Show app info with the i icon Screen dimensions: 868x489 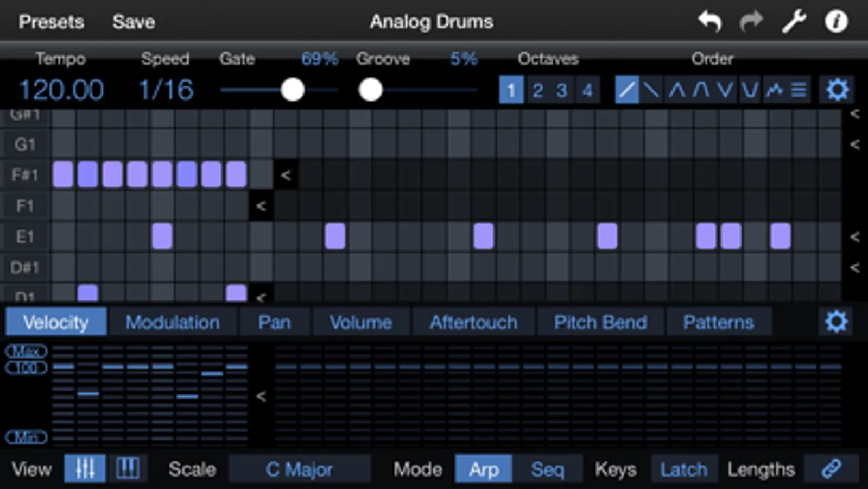pos(836,22)
